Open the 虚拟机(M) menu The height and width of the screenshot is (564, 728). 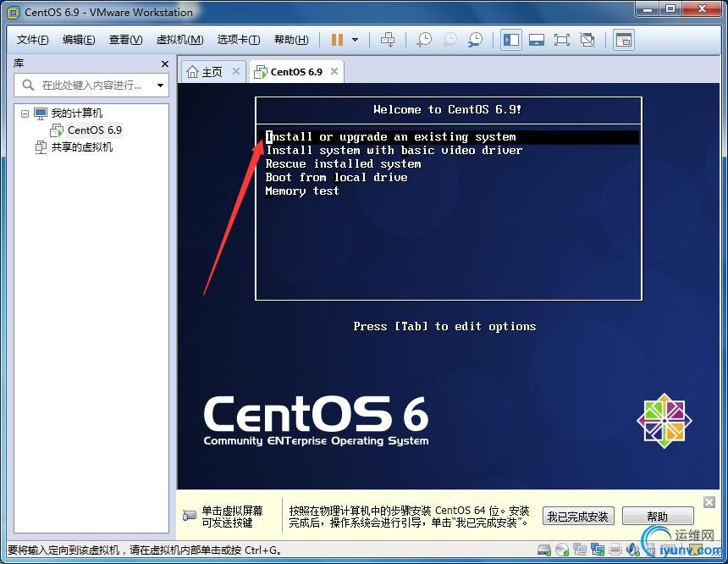tap(180, 40)
